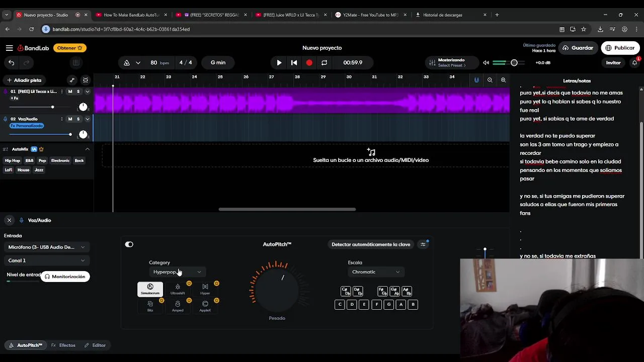Switch to Efectos tab
Viewport: 644px width, 362px height.
click(x=63, y=345)
